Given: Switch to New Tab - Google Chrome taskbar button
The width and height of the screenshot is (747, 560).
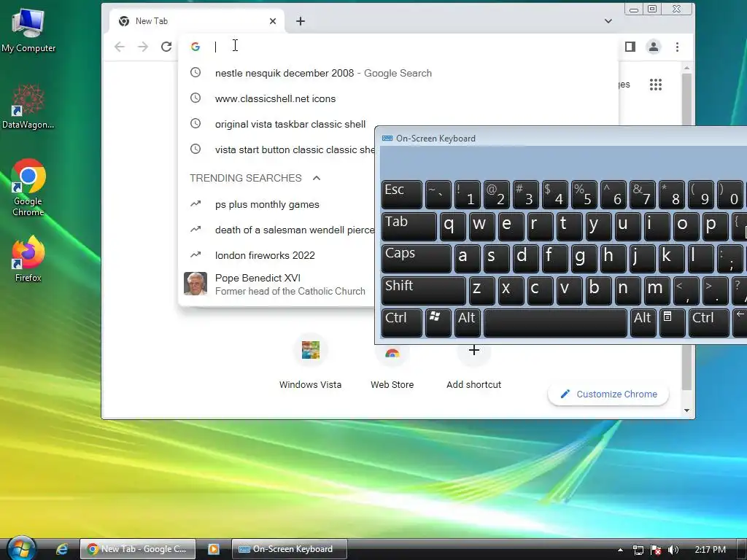Looking at the screenshot, I should tap(138, 549).
